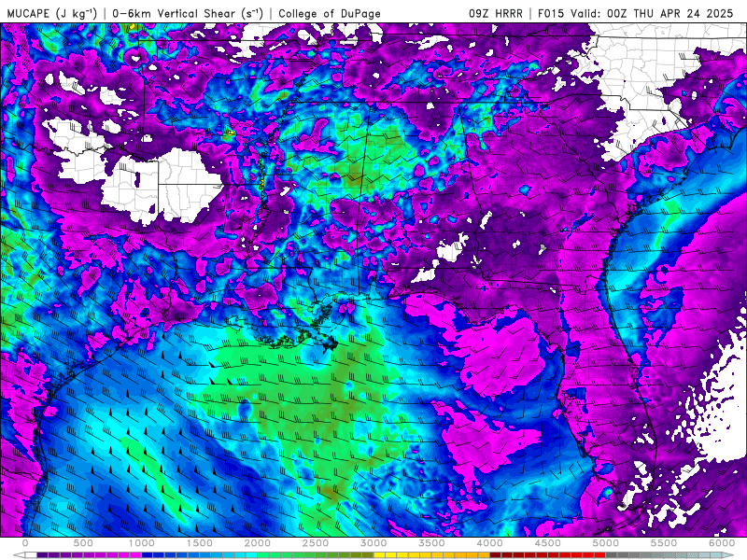
Task: Click the white swatch at the color bar start
Action: 31,555
